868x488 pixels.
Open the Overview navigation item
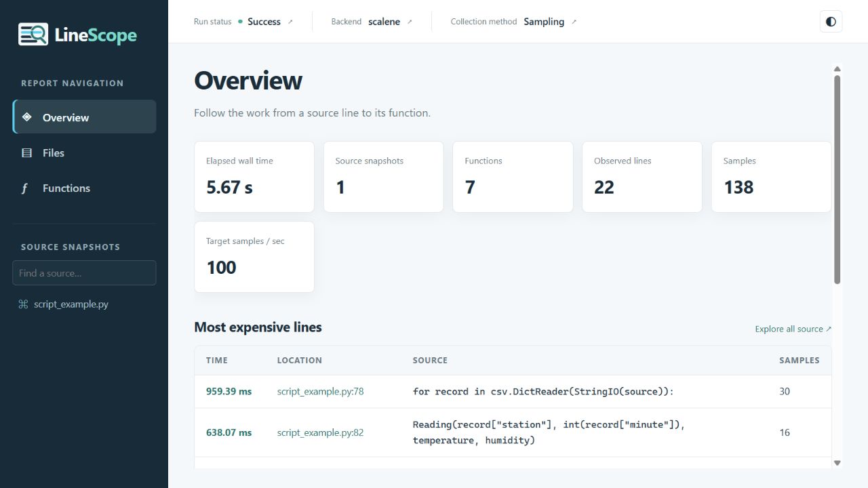pos(85,117)
